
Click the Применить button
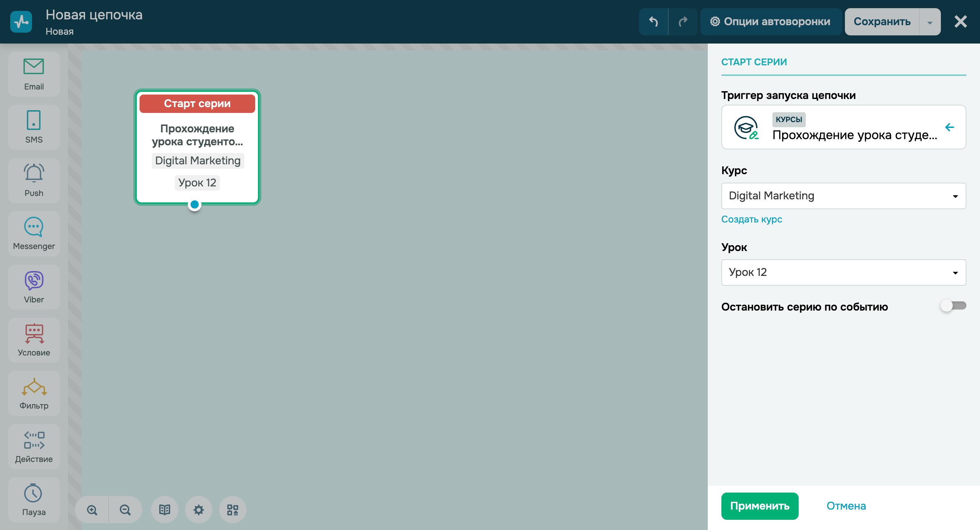click(x=759, y=506)
